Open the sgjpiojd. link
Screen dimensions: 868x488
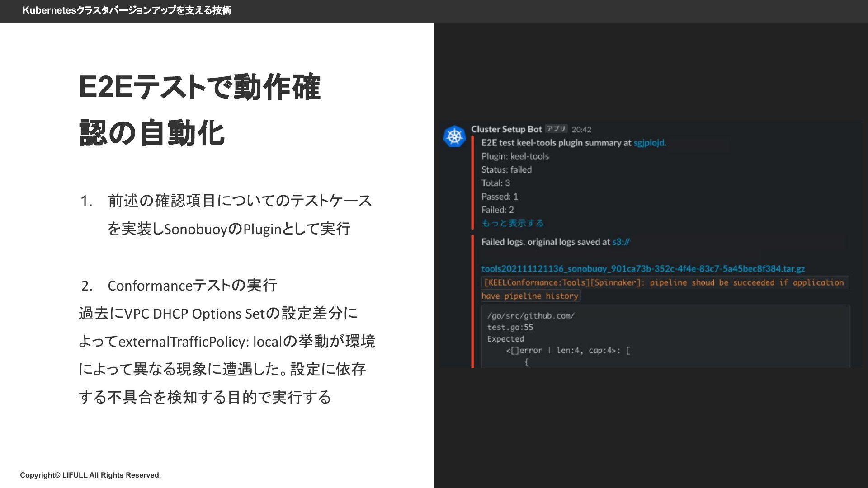650,143
